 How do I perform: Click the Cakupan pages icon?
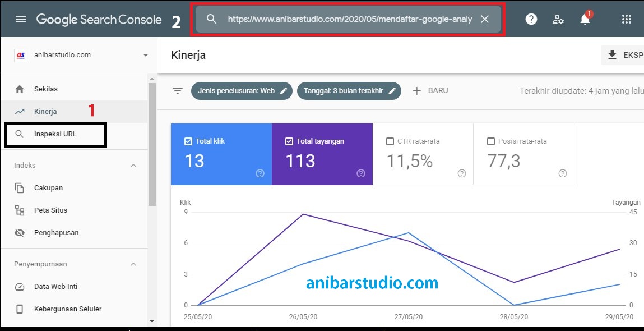coord(19,188)
